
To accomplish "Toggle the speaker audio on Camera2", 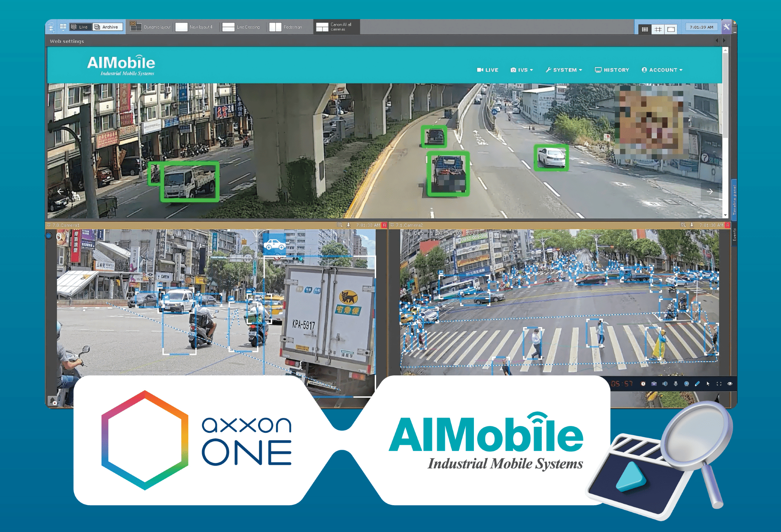I will click(665, 384).
